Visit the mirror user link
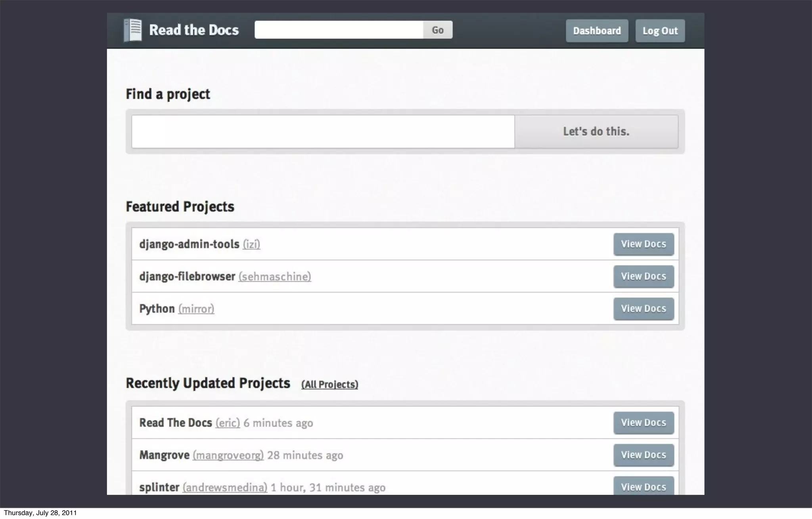This screenshot has height=519, width=812. 196,309
